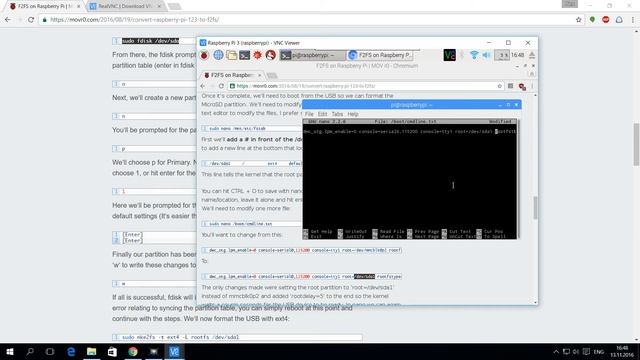The height and width of the screenshot is (360, 640).
Task: Click the CPU usage monitor in Pi panel
Action: pyautogui.click(x=502, y=55)
